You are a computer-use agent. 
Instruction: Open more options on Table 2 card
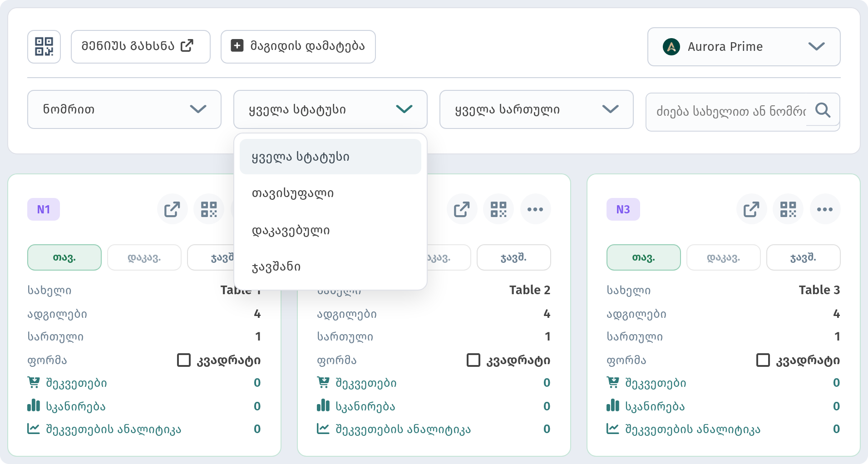[535, 209]
